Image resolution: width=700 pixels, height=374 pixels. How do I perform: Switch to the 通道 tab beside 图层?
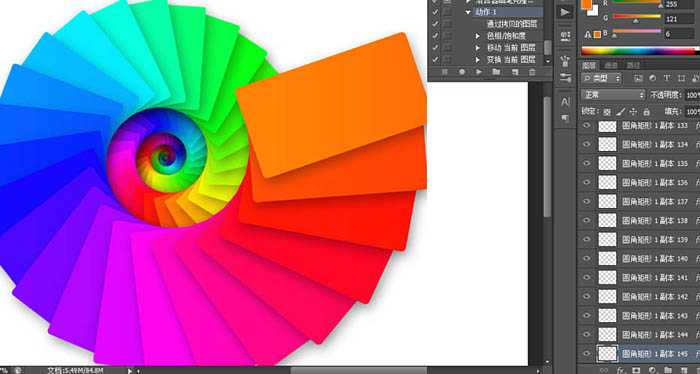click(x=611, y=66)
